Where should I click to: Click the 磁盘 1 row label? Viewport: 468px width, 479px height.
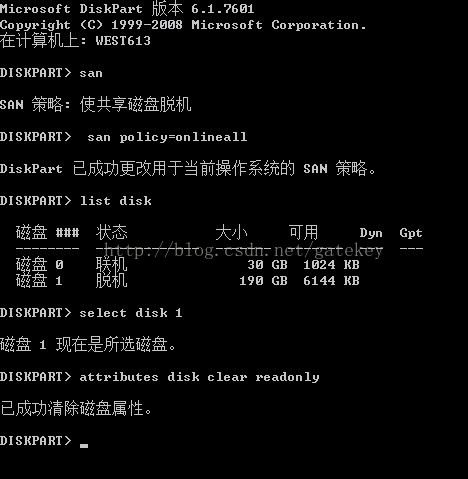point(39,281)
